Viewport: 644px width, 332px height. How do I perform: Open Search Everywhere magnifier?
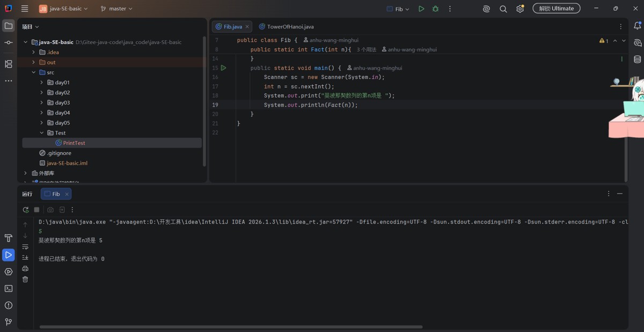coord(503,9)
